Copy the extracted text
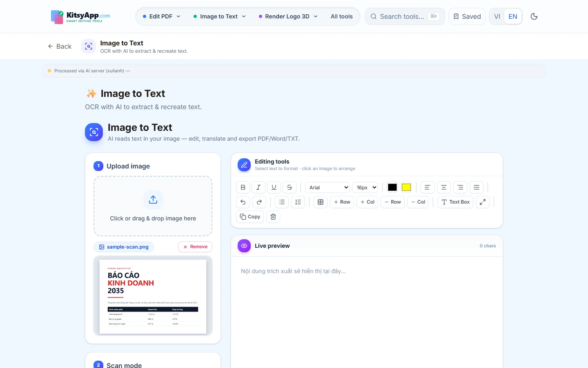The height and width of the screenshot is (368, 588). (250, 217)
